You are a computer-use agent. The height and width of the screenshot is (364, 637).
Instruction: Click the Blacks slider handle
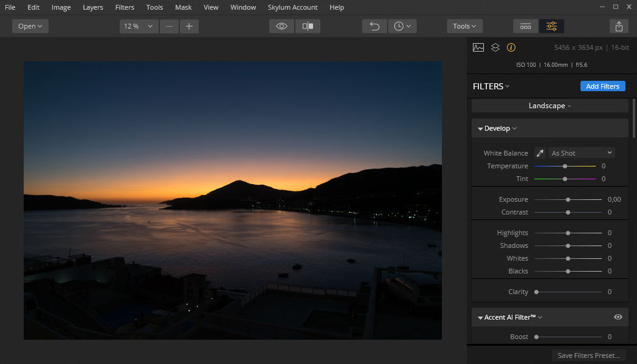(x=568, y=271)
